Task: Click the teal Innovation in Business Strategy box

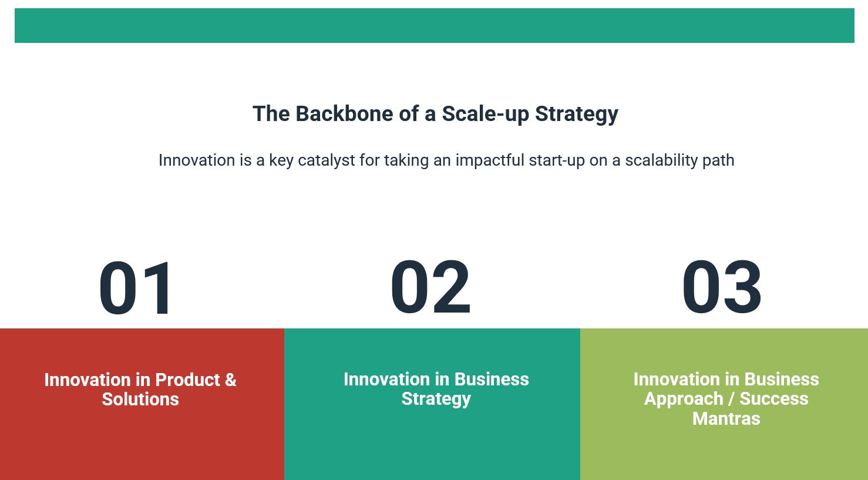Action: pyautogui.click(x=432, y=404)
